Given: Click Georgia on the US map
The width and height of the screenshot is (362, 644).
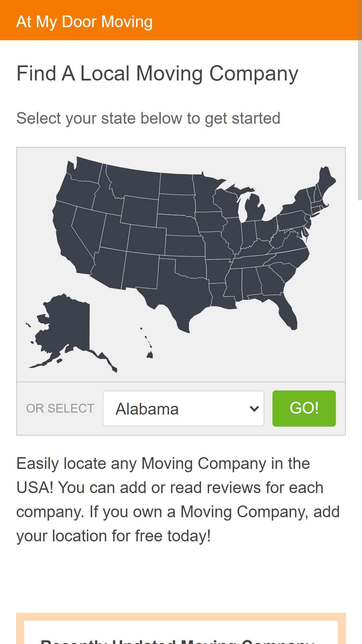Looking at the screenshot, I should (271, 280).
